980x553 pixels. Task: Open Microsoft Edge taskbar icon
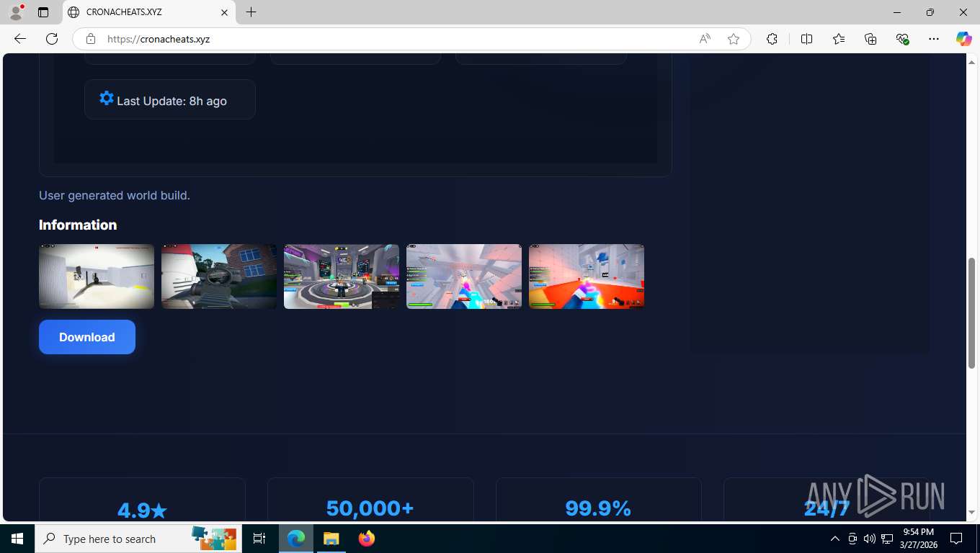tap(296, 539)
